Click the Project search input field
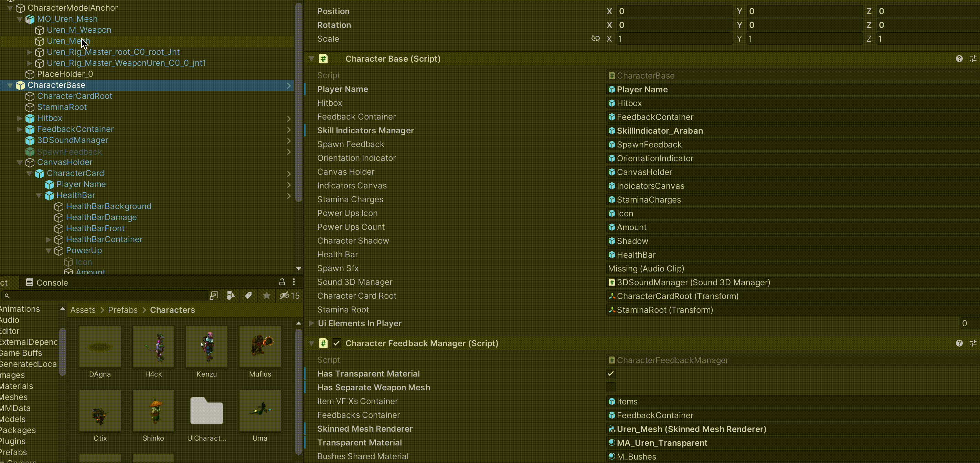 pyautogui.click(x=107, y=296)
